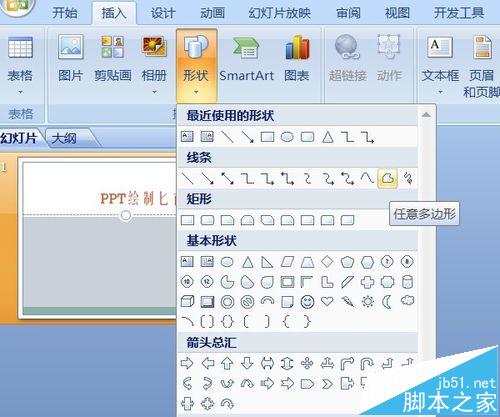Screen dimensions: 500x417
Task: Select the bent arrow shape
Action: tap(347, 363)
